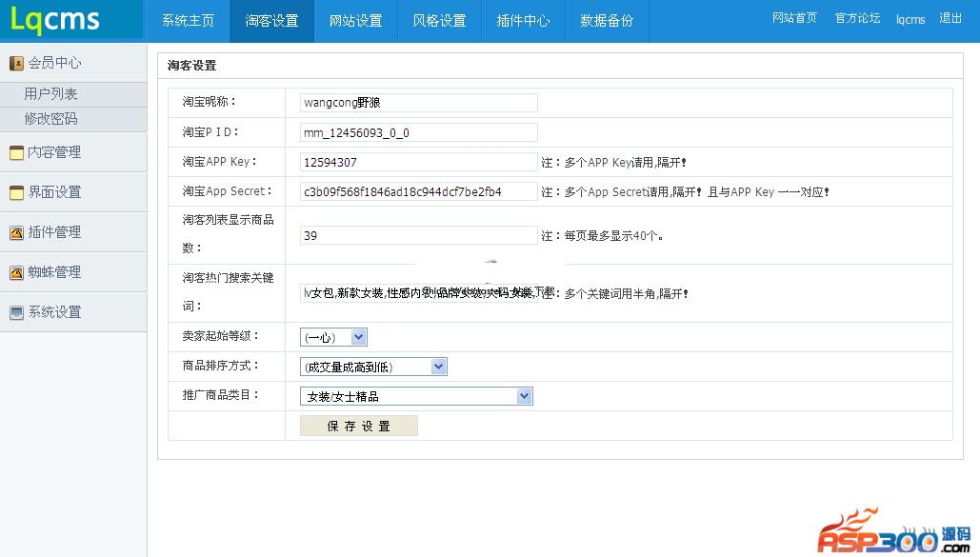Click the 系统设置 monitor icon
Image resolution: width=980 pixels, height=557 pixels.
click(x=16, y=312)
